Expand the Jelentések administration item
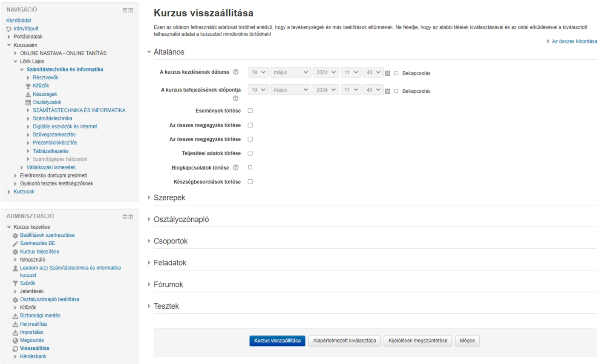The width and height of the screenshot is (599, 364). pyautogui.click(x=32, y=292)
